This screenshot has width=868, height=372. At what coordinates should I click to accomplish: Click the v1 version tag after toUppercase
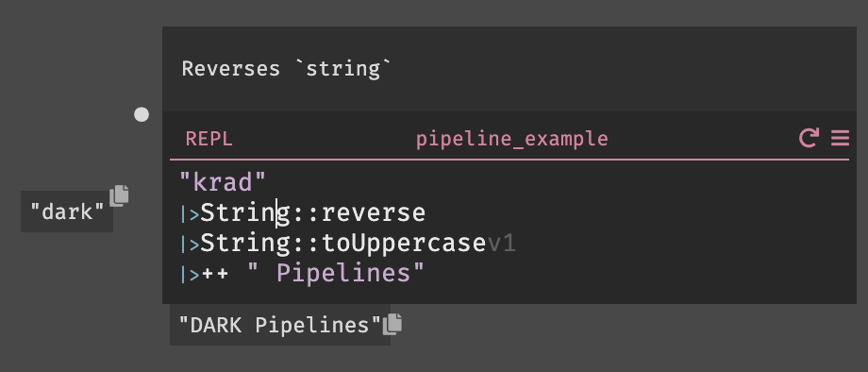(x=502, y=245)
